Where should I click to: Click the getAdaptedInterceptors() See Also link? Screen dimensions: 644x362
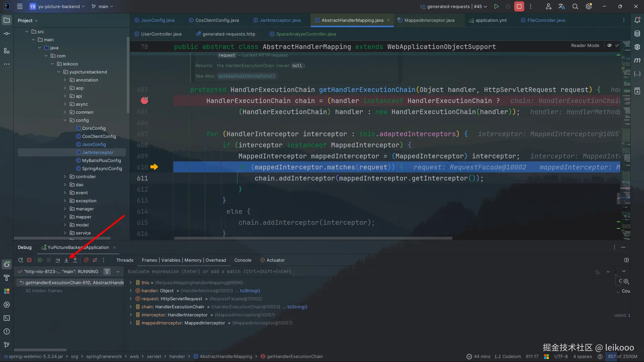[247, 76]
